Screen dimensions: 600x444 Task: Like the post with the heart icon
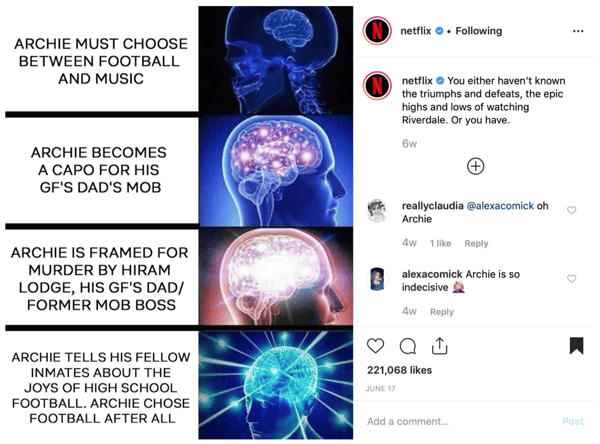click(375, 346)
